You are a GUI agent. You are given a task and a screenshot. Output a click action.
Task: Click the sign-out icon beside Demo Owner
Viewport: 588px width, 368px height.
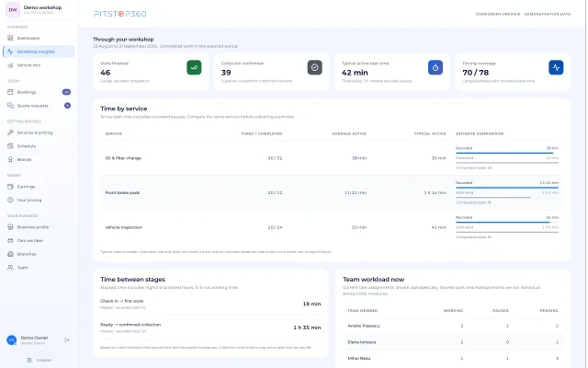point(67,340)
